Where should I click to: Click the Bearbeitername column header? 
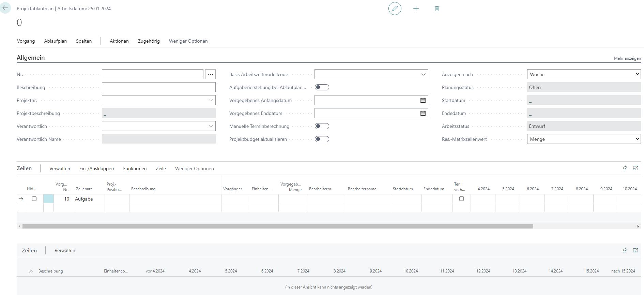362,189
